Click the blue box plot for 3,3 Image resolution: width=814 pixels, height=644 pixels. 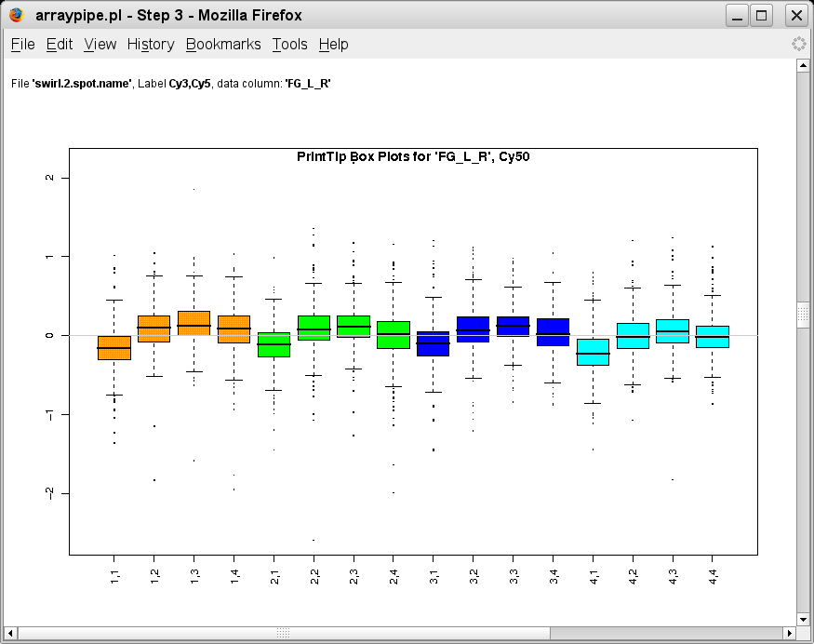(513, 326)
